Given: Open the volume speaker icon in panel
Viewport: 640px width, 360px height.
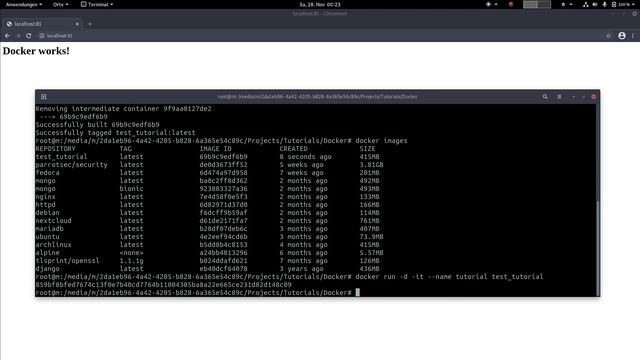Looking at the screenshot, I should 595,4.
